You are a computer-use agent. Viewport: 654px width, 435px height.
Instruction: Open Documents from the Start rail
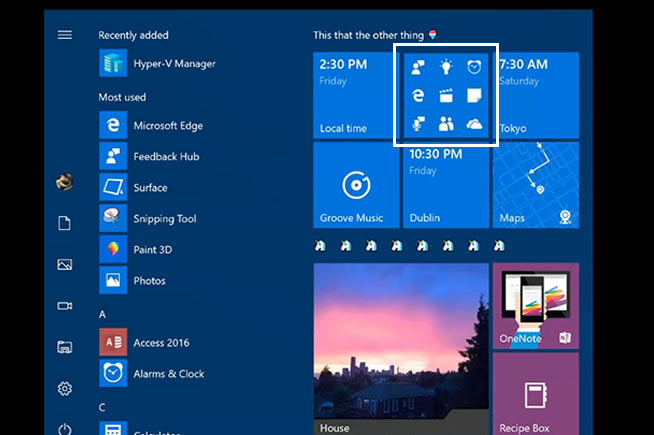pyautogui.click(x=64, y=223)
